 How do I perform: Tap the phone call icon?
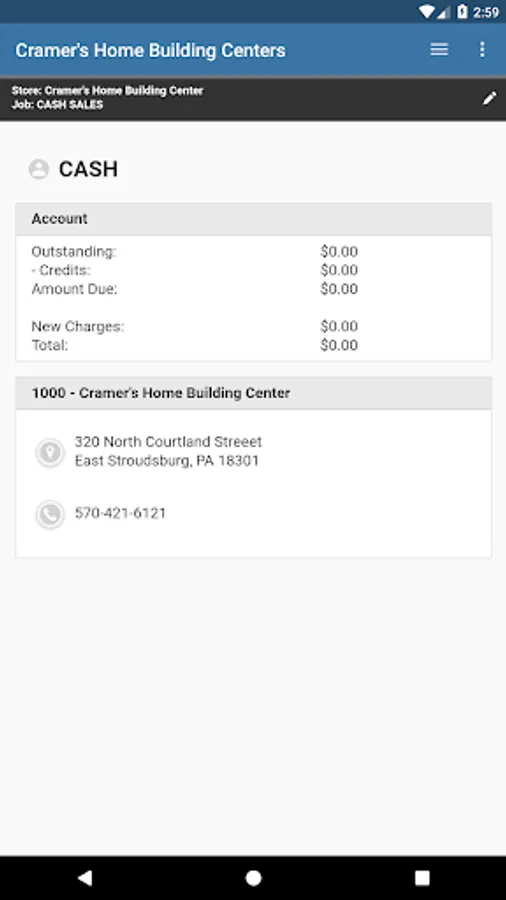50,514
